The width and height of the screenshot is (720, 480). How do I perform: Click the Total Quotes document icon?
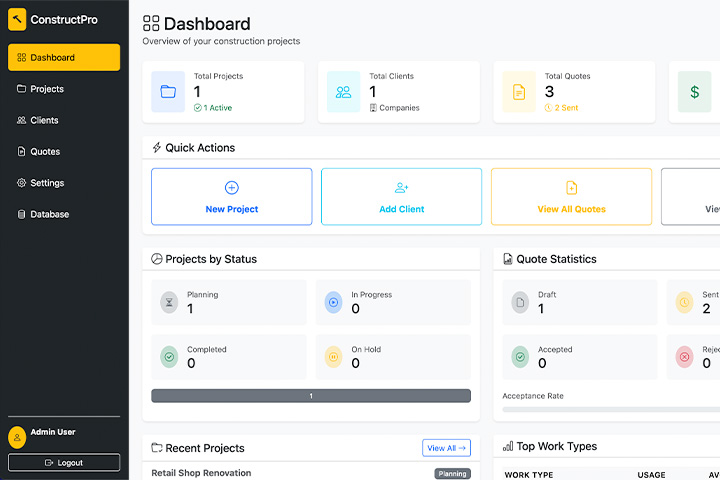[x=519, y=92]
